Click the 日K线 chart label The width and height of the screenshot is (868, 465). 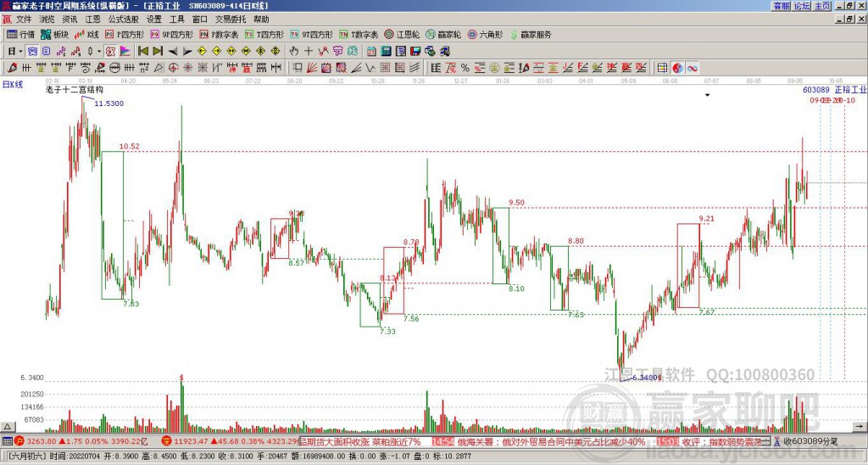[x=13, y=84]
